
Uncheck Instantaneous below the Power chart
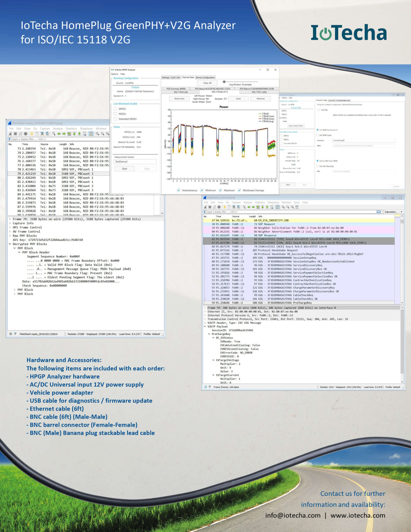point(178,190)
